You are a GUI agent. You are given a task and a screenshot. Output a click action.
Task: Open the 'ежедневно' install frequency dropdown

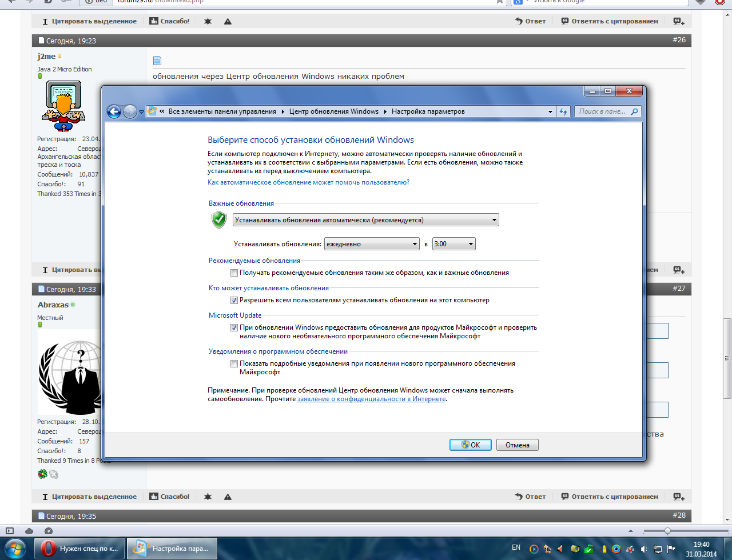(x=372, y=244)
